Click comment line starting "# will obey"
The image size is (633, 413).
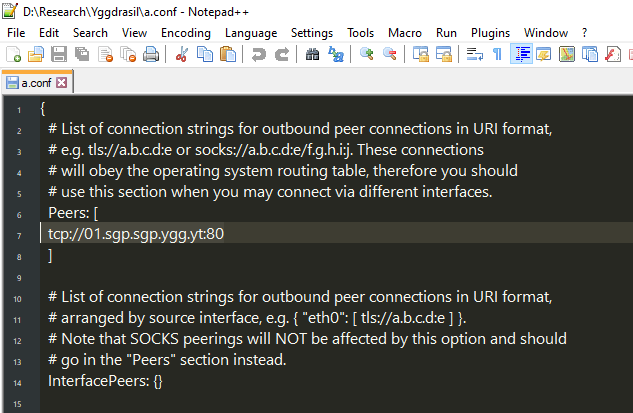pos(283,171)
